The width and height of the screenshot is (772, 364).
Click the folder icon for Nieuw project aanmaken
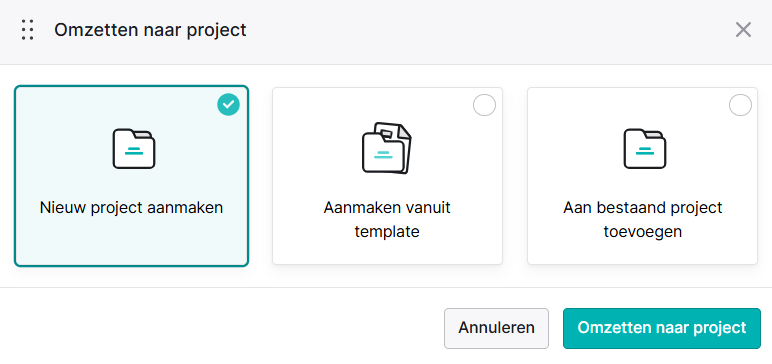[134, 149]
